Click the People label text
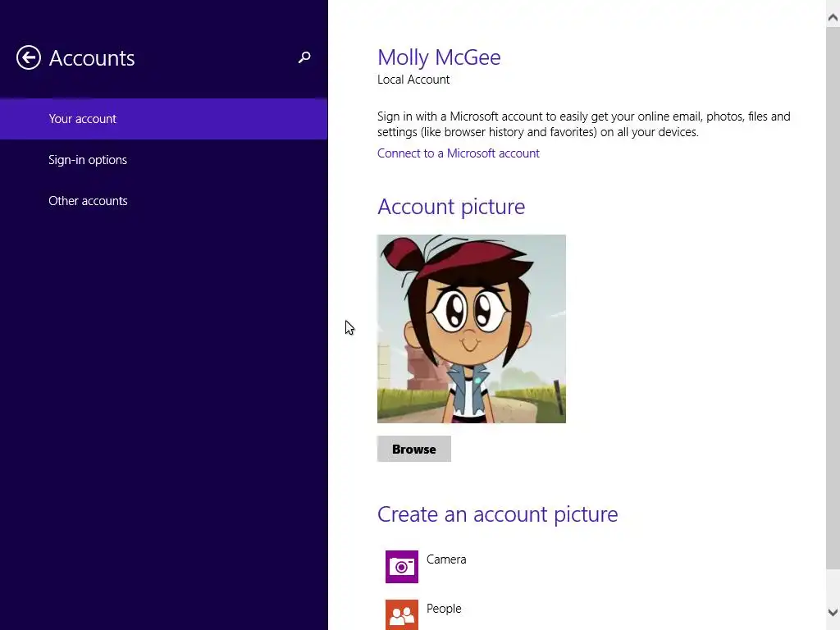840x630 pixels. click(444, 609)
